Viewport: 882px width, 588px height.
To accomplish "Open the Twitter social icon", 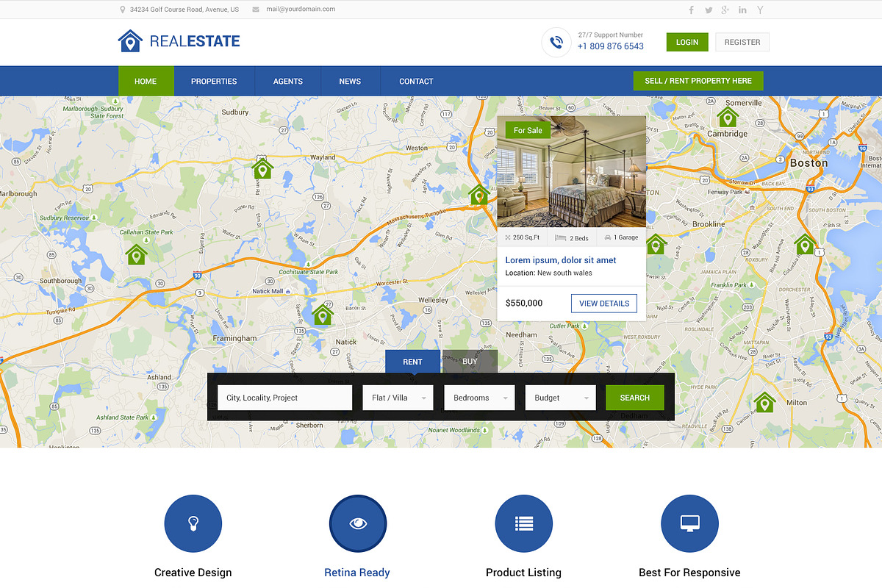I will pyautogui.click(x=709, y=10).
